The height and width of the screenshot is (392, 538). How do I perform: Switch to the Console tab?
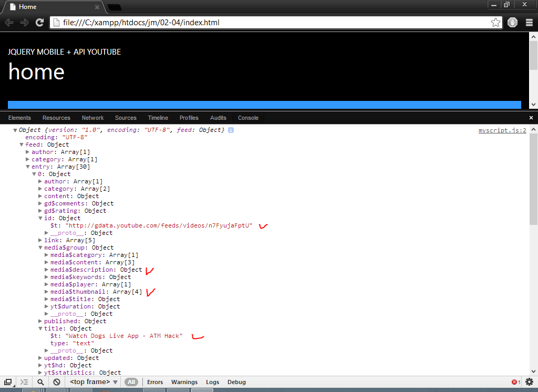coord(248,118)
